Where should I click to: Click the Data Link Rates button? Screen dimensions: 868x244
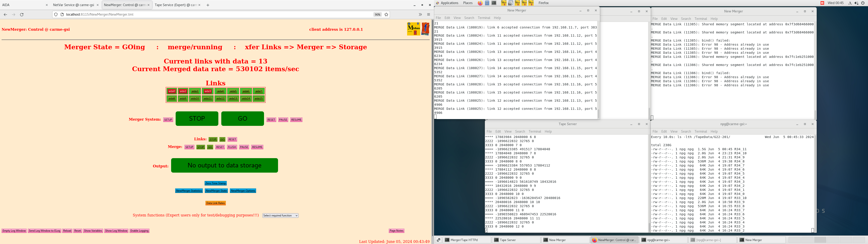tap(216, 203)
